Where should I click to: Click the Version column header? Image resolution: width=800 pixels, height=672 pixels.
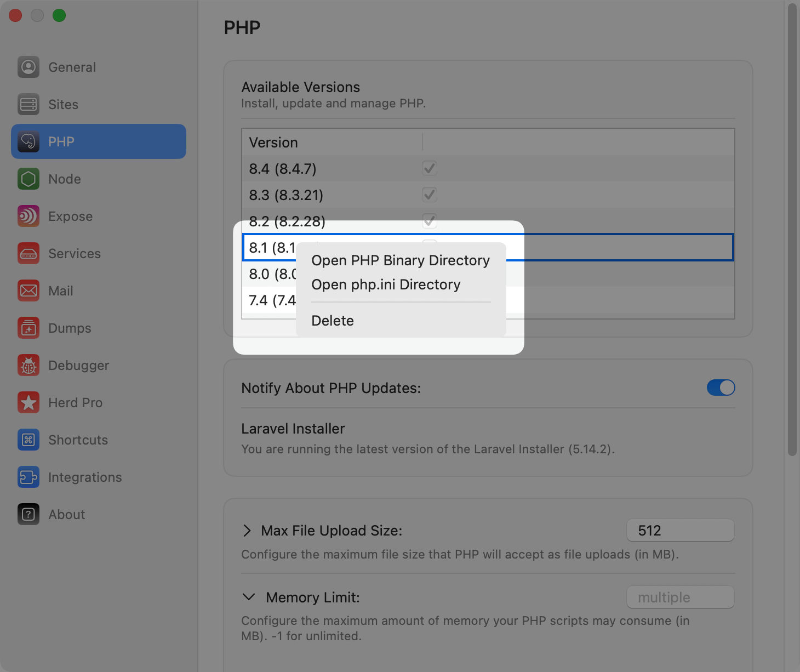click(273, 142)
